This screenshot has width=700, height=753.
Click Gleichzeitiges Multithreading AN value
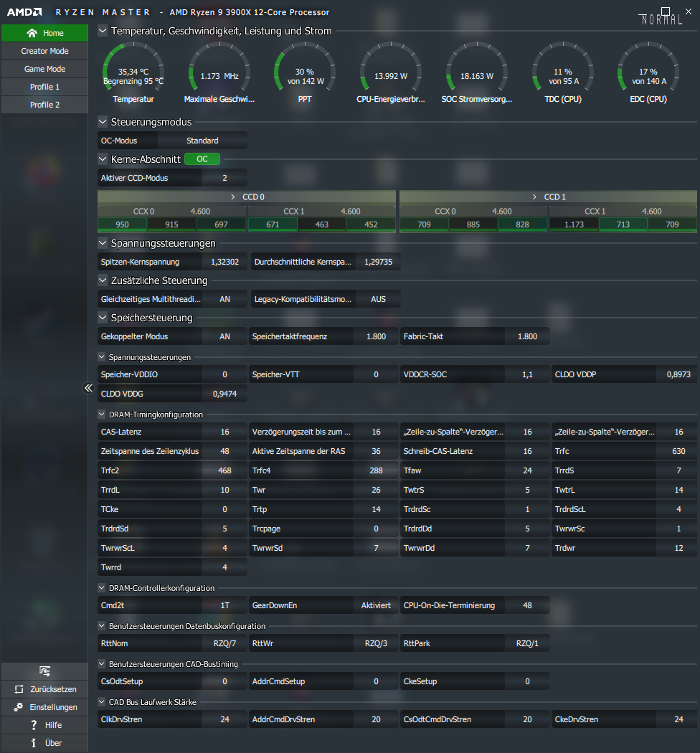point(224,299)
